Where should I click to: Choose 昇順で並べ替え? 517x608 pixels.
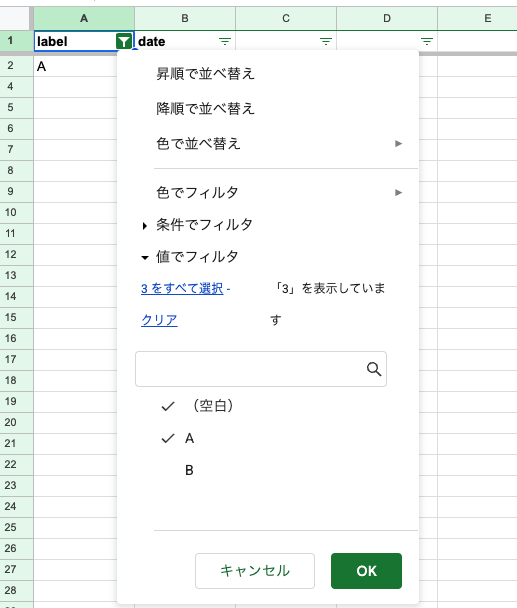point(206,74)
